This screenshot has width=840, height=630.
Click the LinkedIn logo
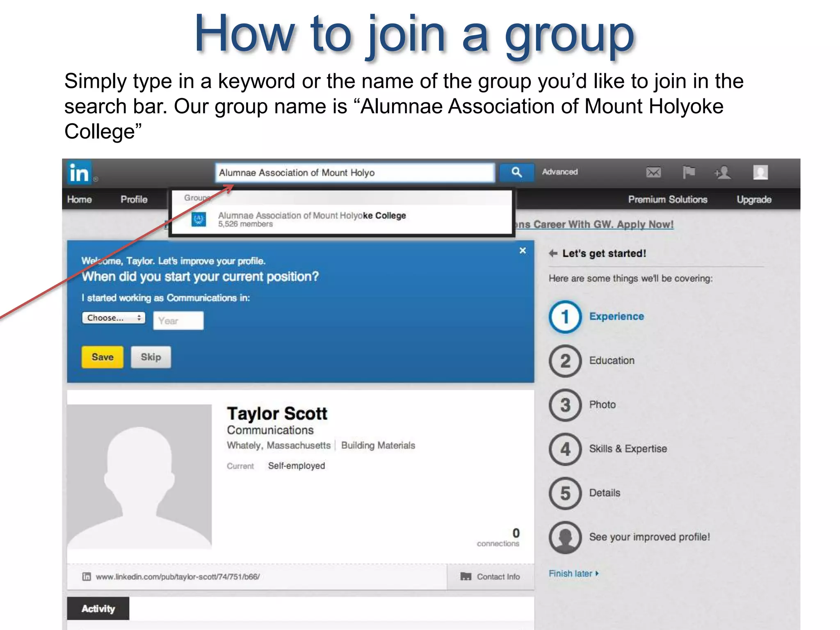click(x=79, y=172)
